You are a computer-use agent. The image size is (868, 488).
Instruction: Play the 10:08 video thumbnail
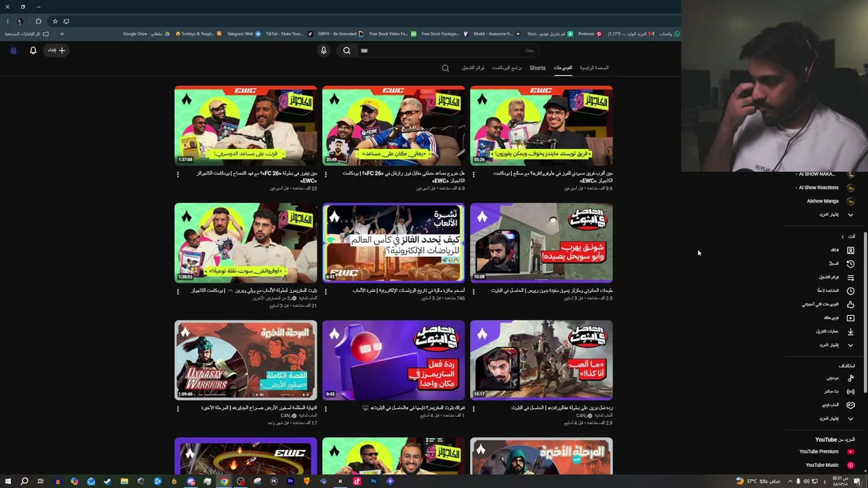(x=541, y=243)
